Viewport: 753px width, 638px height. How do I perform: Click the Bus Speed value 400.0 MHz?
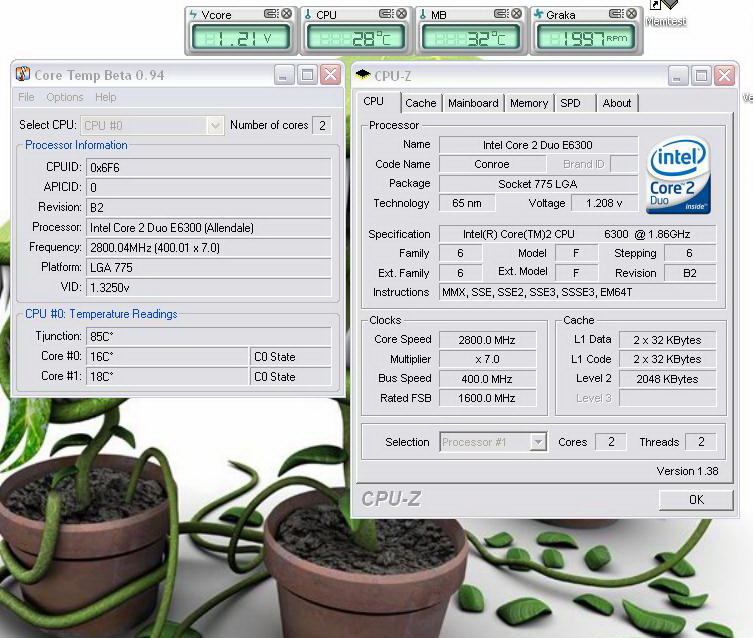[487, 379]
